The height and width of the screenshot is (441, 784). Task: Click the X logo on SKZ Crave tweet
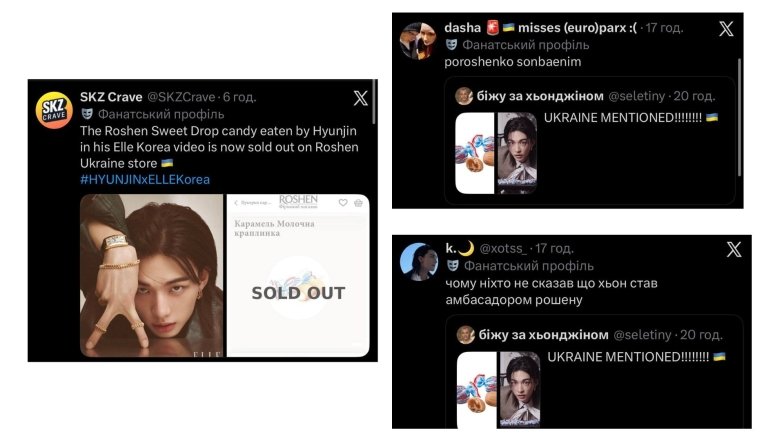(x=360, y=98)
